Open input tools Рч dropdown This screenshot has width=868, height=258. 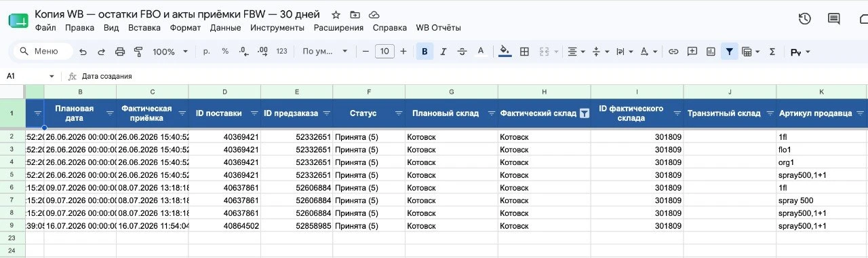(x=800, y=52)
